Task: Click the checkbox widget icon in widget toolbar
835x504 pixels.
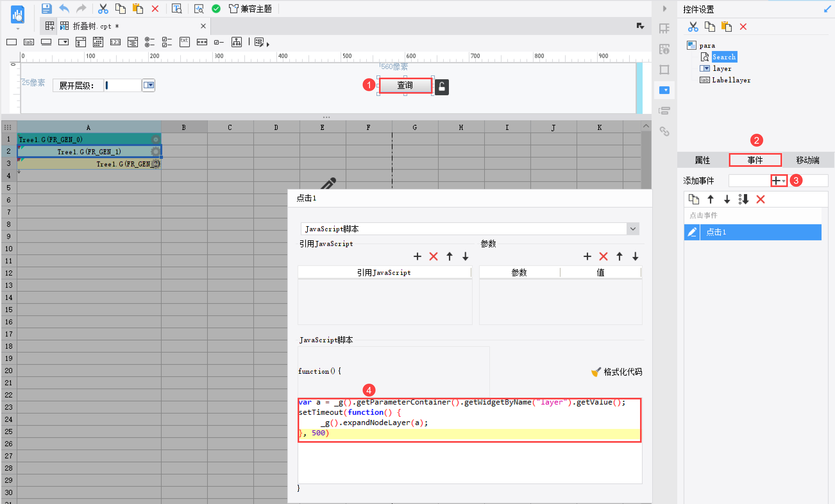Action: point(219,42)
